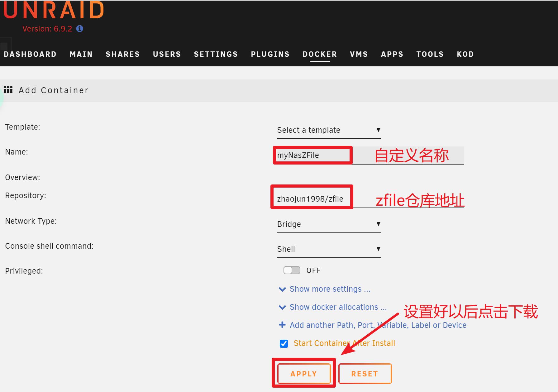Click the Start Container After Install label
The height and width of the screenshot is (392, 558).
pyautogui.click(x=344, y=343)
